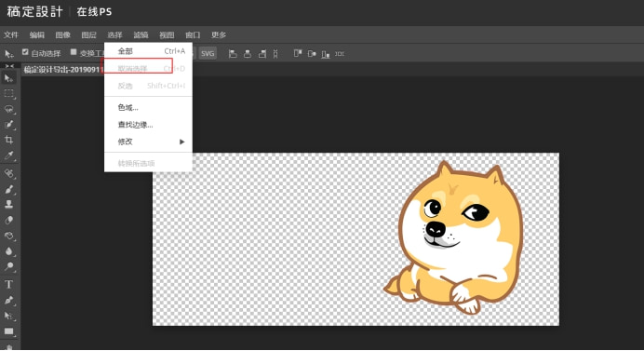Screen dimensions: 644x351
Task: Open the 窗口 menu
Action: [193, 35]
